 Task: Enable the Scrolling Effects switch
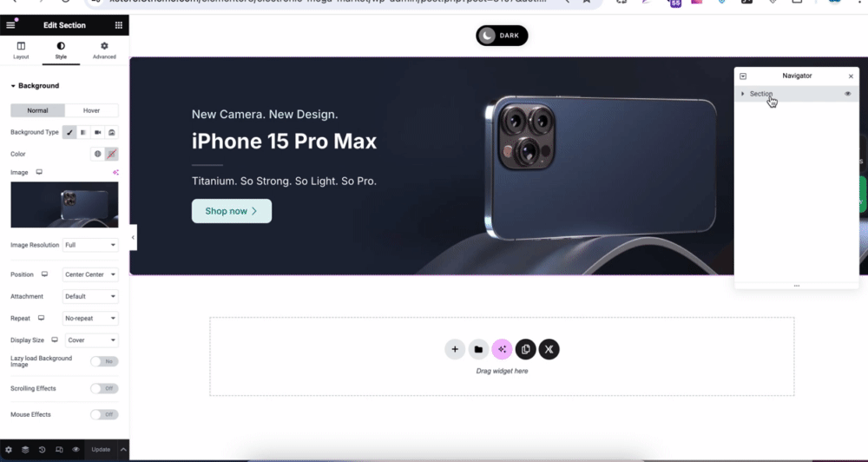(x=104, y=388)
